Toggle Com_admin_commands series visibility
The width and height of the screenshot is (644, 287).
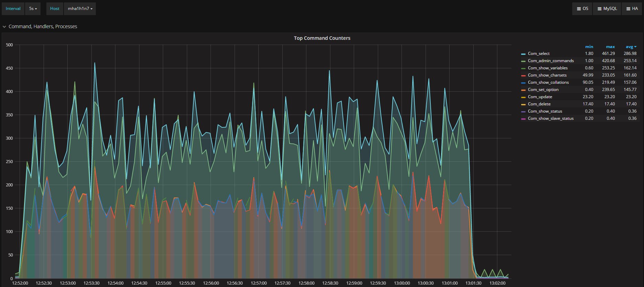(551, 61)
